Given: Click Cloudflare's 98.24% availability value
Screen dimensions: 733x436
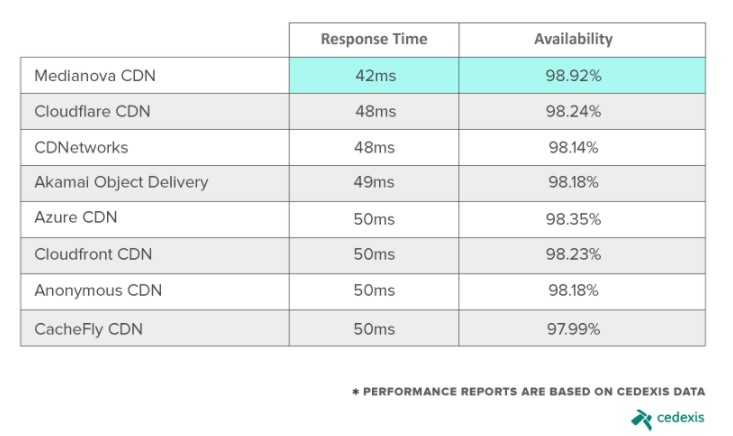Looking at the screenshot, I should [573, 112].
